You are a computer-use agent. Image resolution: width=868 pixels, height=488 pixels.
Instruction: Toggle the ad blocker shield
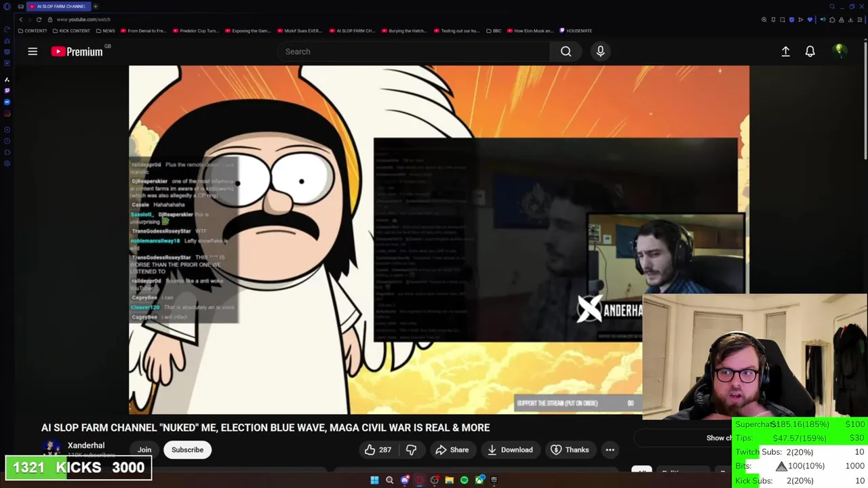coord(791,20)
